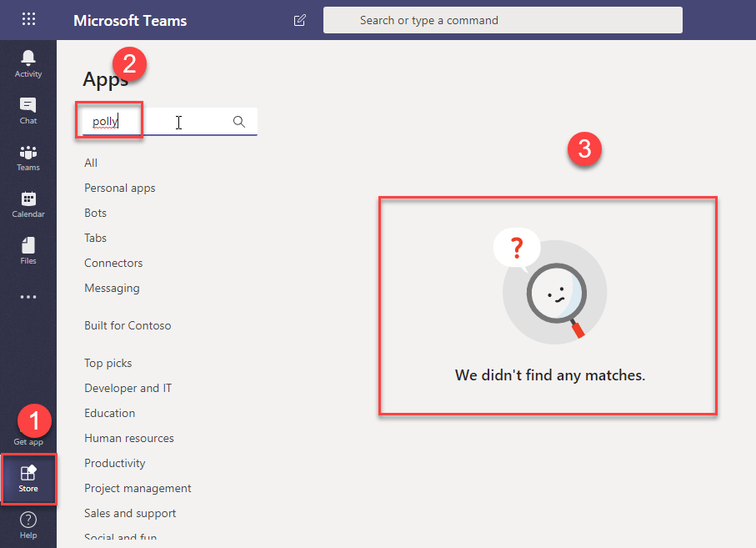Open Chat from the sidebar

coord(28,109)
